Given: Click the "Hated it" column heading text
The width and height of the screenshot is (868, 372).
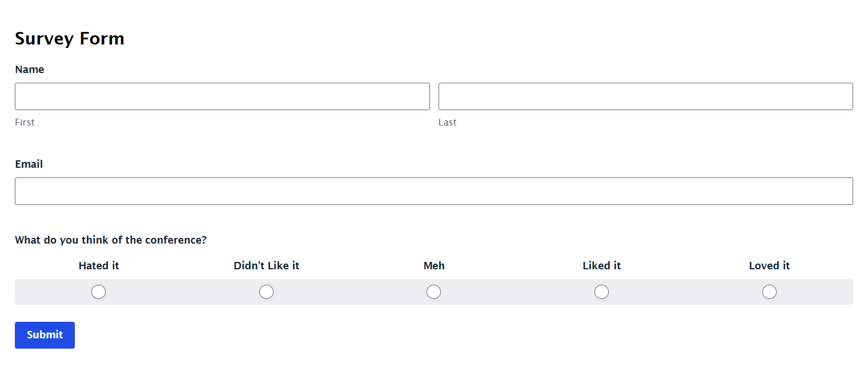Looking at the screenshot, I should pyautogui.click(x=99, y=266).
